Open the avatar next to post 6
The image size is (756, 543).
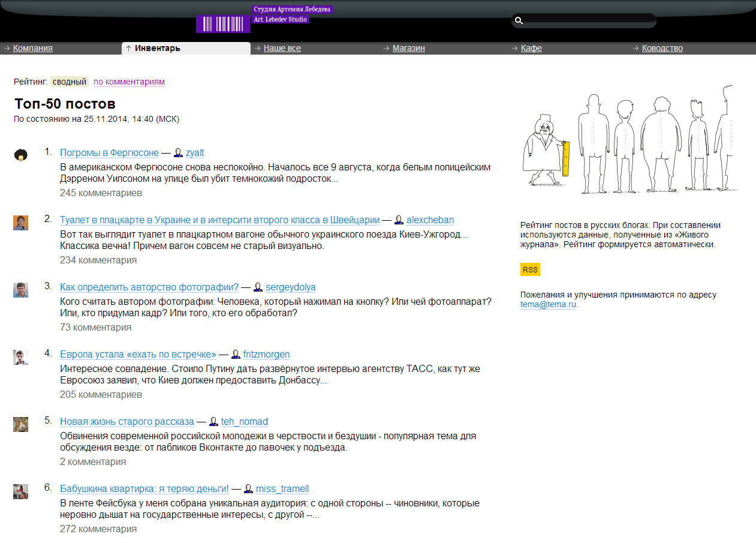(x=21, y=491)
